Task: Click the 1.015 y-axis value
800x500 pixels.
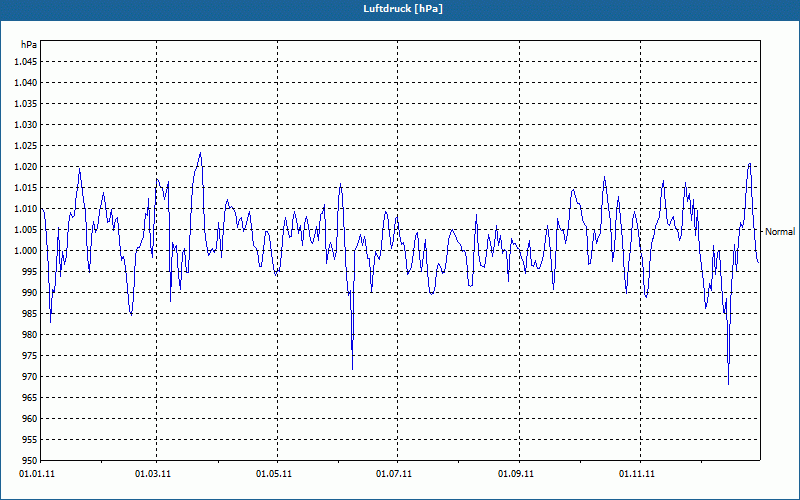Action: [x=26, y=188]
